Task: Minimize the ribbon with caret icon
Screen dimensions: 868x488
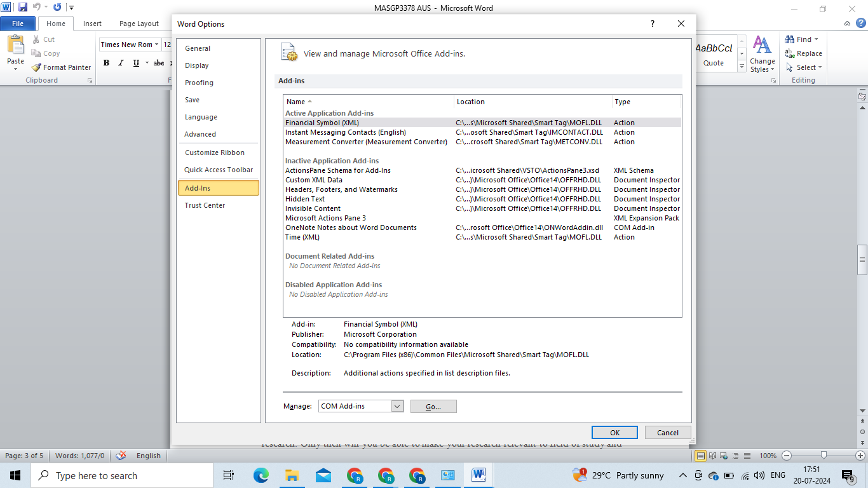Action: pyautogui.click(x=847, y=24)
